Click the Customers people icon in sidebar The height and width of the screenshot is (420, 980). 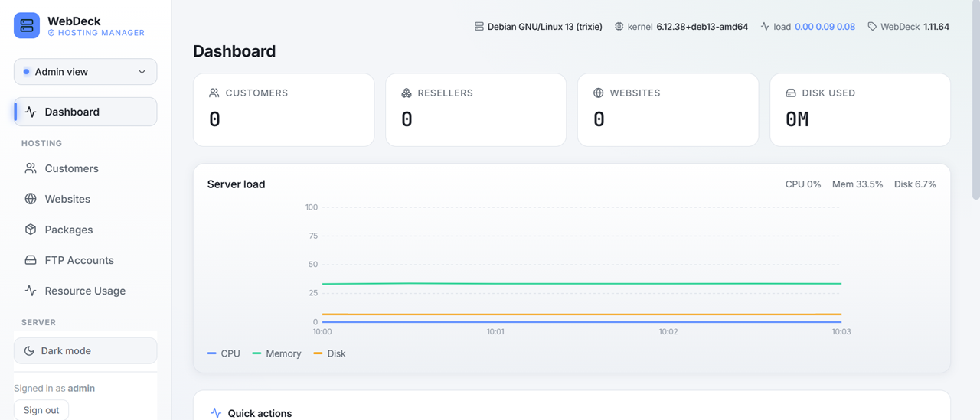point(31,168)
